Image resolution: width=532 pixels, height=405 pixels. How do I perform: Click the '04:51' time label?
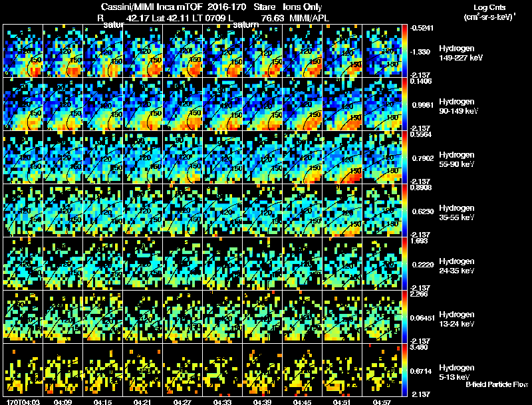[342, 402]
